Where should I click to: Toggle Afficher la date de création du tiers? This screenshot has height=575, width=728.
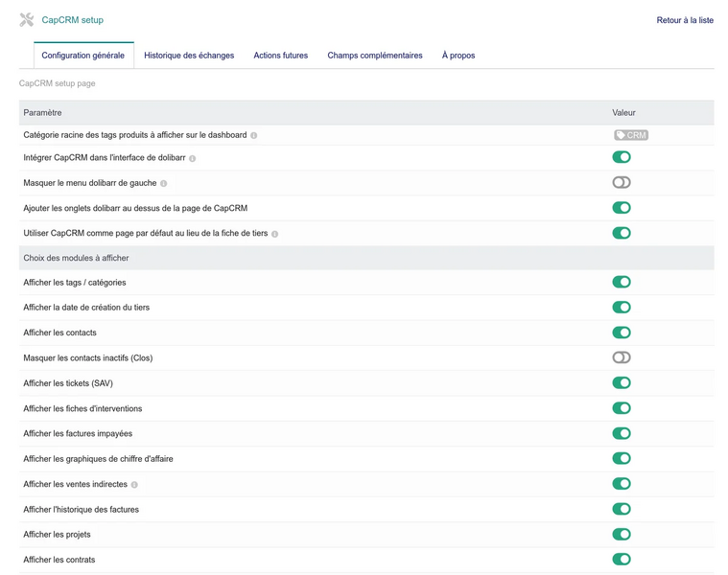[x=622, y=307]
